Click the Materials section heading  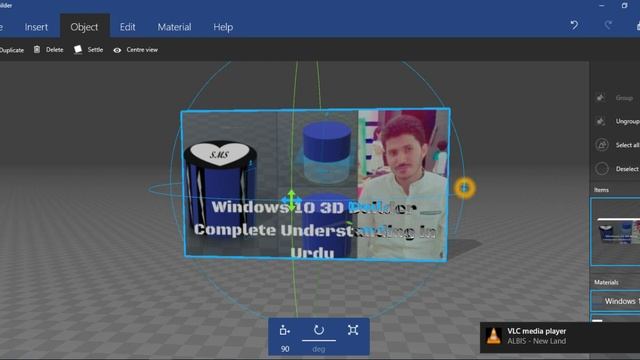pos(606,282)
